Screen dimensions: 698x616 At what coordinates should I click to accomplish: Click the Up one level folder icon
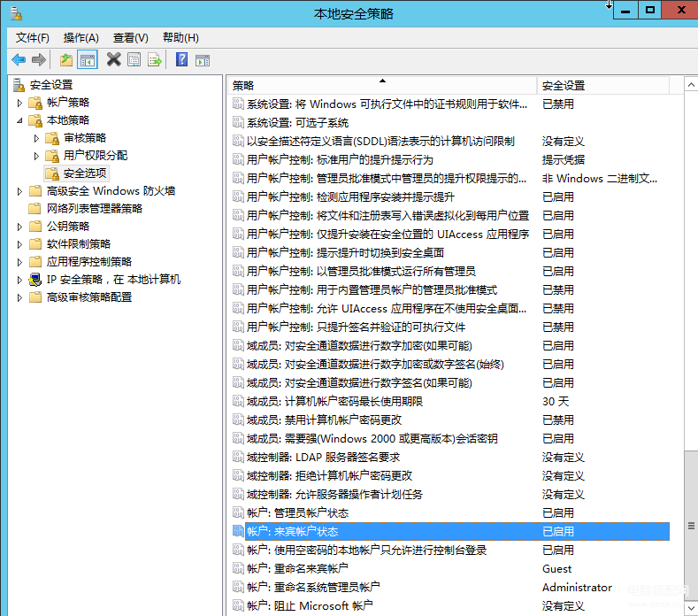[x=66, y=59]
